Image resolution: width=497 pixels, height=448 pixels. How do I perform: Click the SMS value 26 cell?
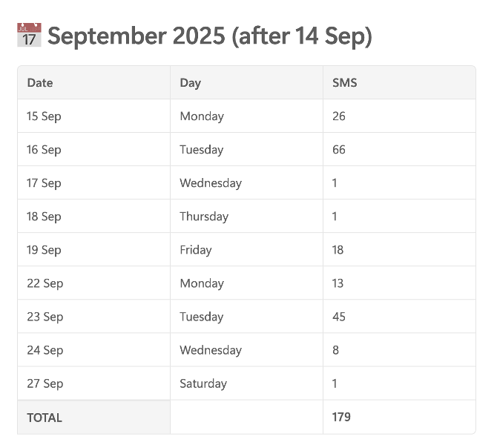click(399, 116)
